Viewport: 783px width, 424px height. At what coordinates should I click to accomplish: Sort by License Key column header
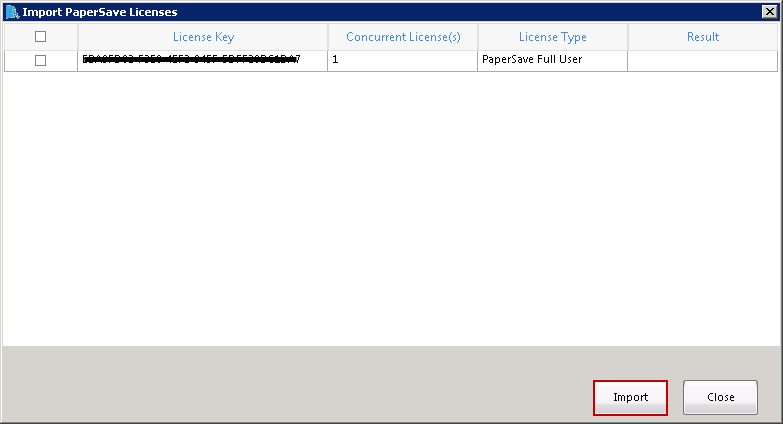(203, 37)
